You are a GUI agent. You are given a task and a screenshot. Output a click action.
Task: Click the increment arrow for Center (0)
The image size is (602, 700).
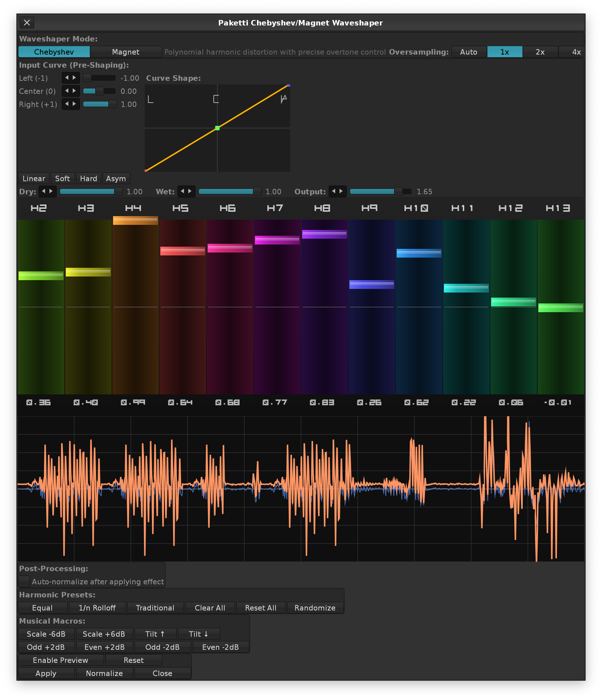click(x=75, y=91)
